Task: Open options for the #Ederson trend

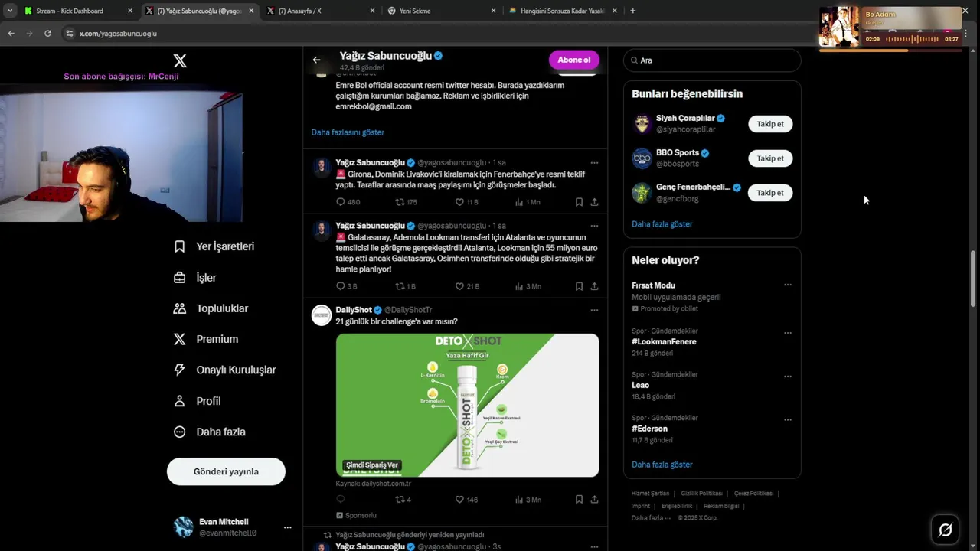Action: (x=787, y=419)
